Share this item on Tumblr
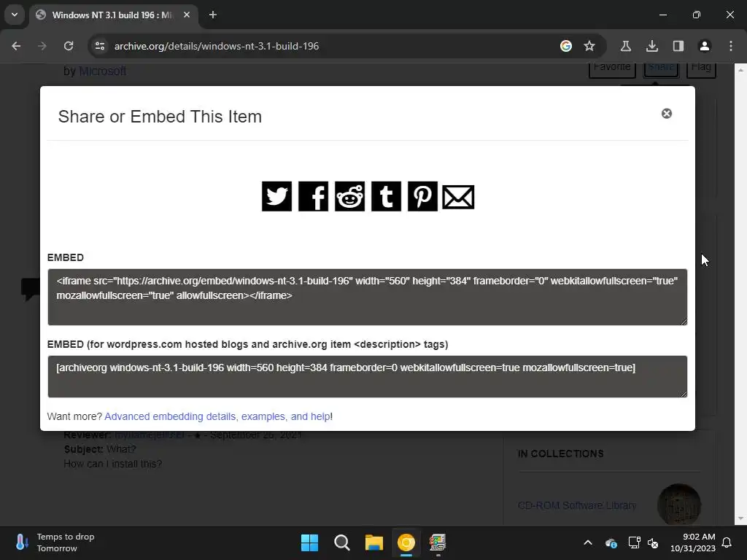Screen dimensions: 747x560 point(386,196)
